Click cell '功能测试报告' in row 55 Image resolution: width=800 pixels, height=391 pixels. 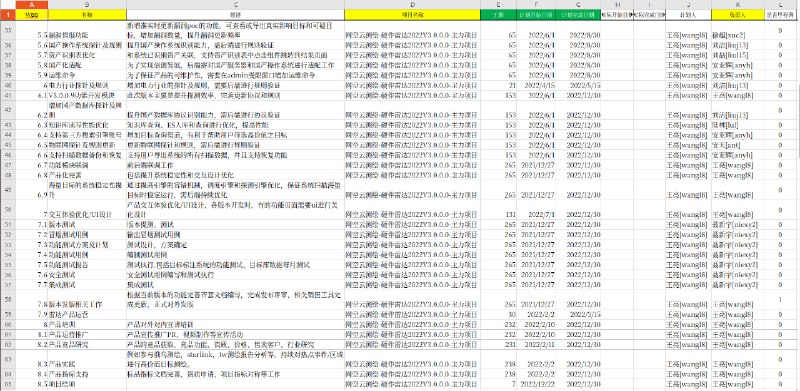coord(87,264)
